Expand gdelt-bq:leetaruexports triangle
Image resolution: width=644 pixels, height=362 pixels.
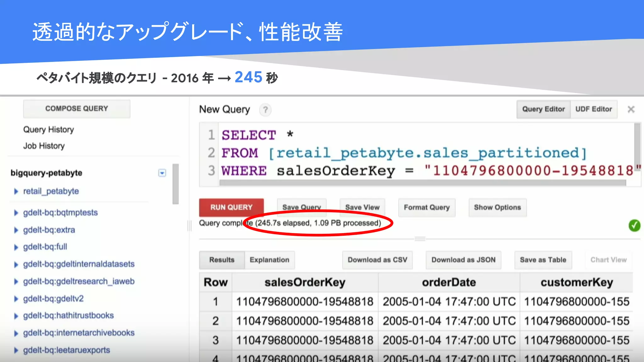pos(16,350)
